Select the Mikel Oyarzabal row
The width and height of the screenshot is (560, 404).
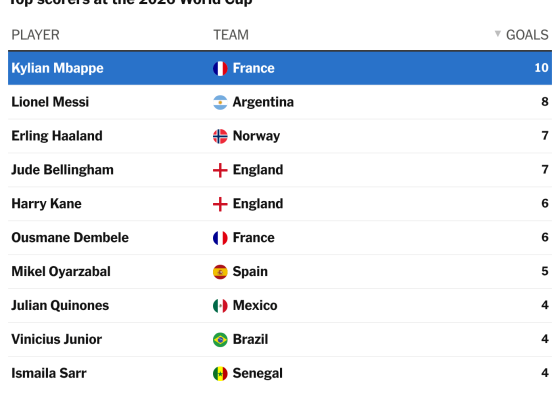280,271
